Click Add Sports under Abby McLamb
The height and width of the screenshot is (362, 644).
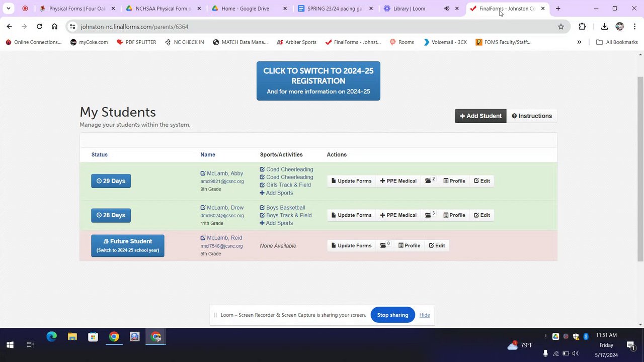click(276, 193)
